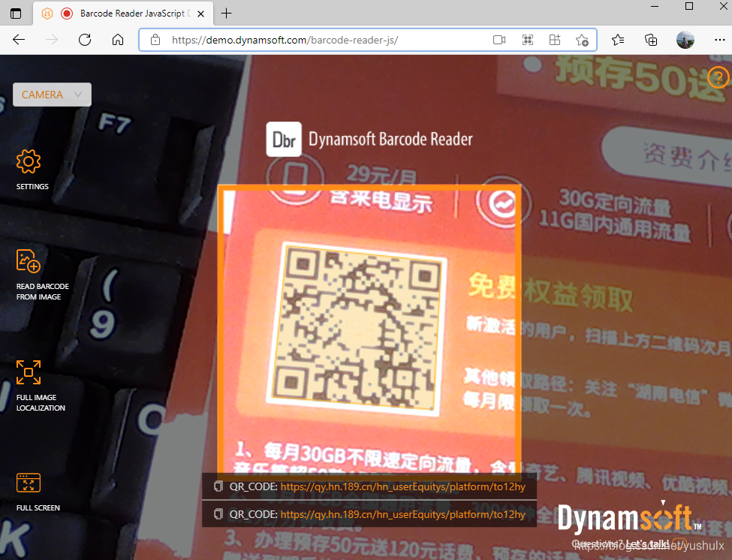The image size is (732, 560).
Task: Go to browser home page
Action: coord(118,40)
